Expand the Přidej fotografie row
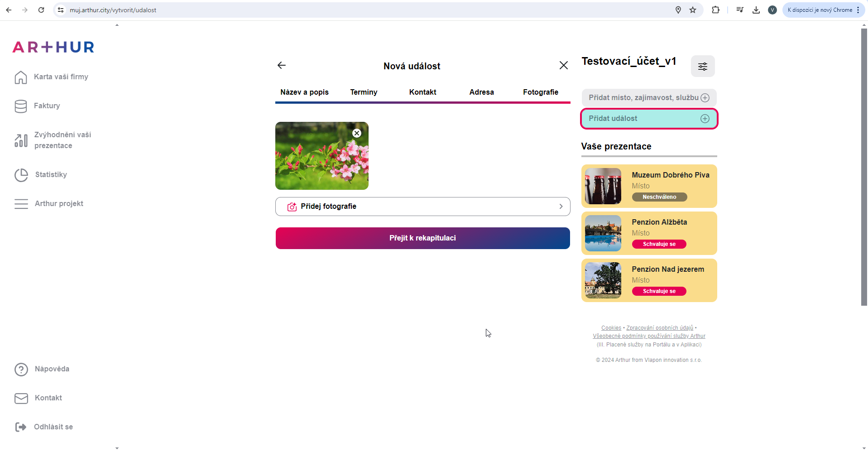868x452 pixels. 422,207
